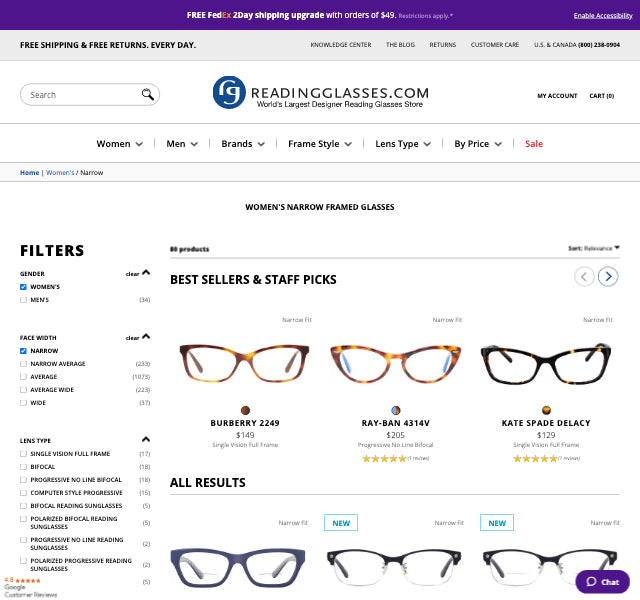640x600 pixels.
Task: Open My Account
Action: (557, 96)
